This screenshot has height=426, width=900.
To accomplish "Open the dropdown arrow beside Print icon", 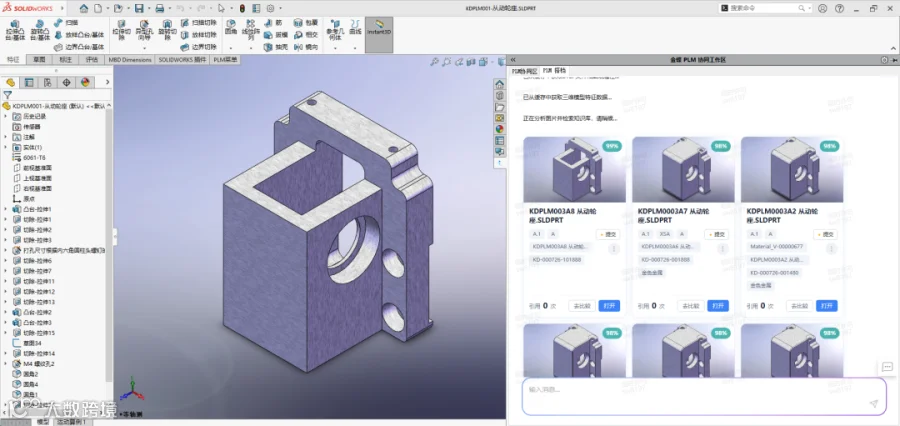I will click(x=170, y=9).
